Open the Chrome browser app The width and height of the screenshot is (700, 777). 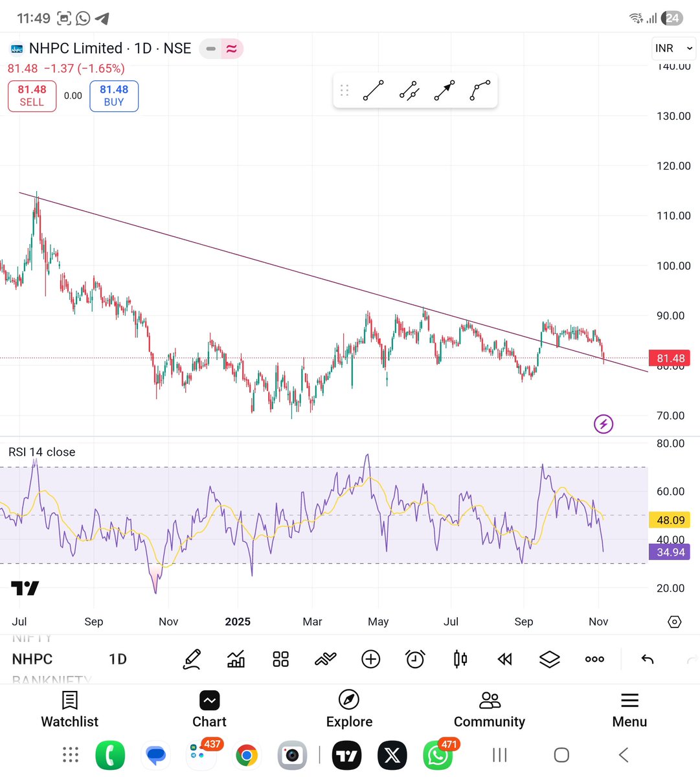246,755
